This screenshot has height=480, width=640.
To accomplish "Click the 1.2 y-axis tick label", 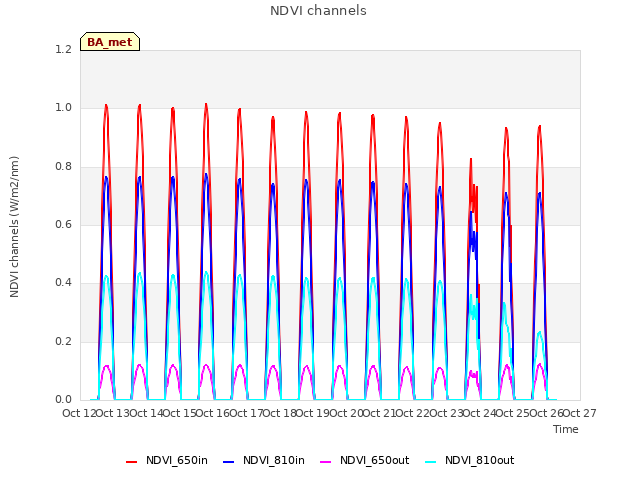I will coord(63,49).
